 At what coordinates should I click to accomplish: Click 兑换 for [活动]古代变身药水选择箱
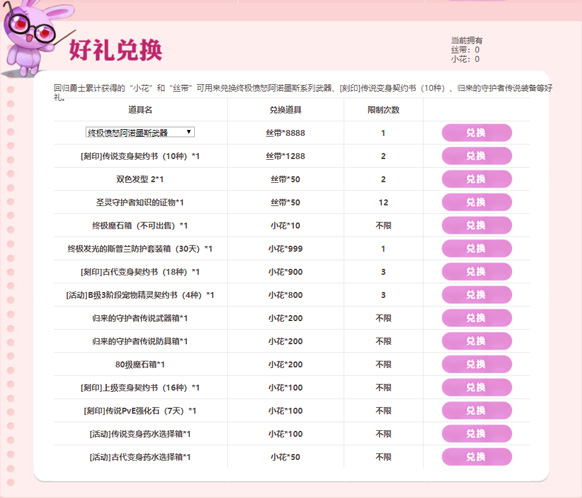point(477,457)
